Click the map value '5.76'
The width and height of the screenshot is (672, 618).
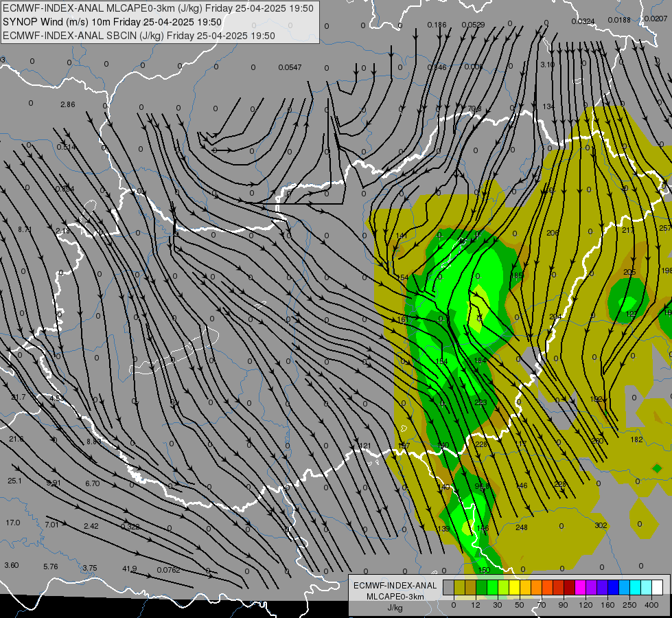click(x=51, y=566)
